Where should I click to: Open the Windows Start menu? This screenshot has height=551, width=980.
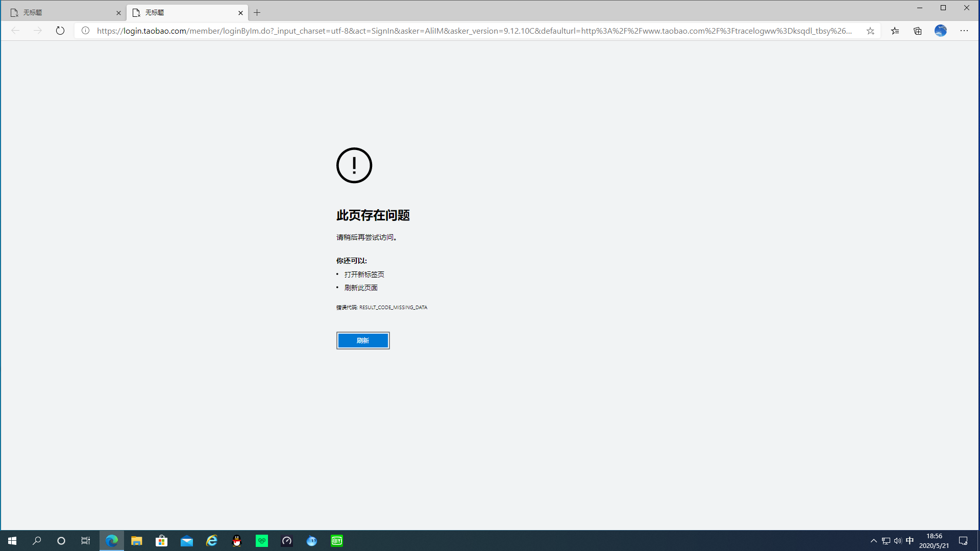12,541
